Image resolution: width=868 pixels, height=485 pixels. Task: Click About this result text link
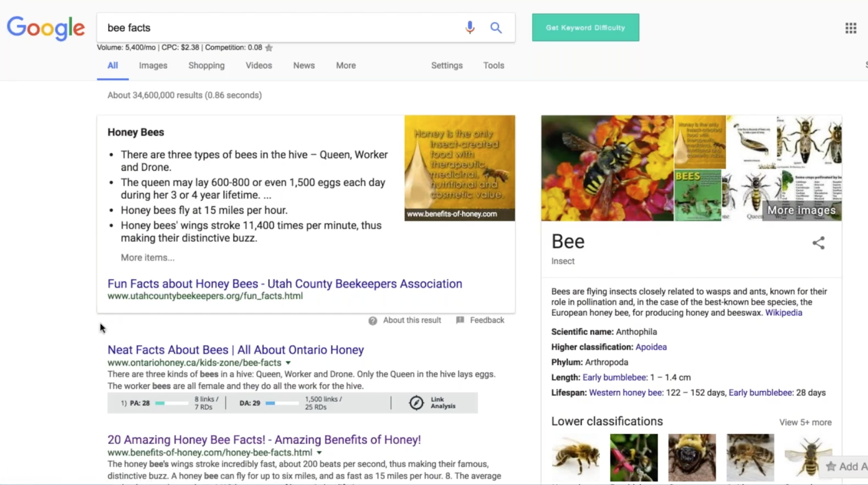click(412, 320)
